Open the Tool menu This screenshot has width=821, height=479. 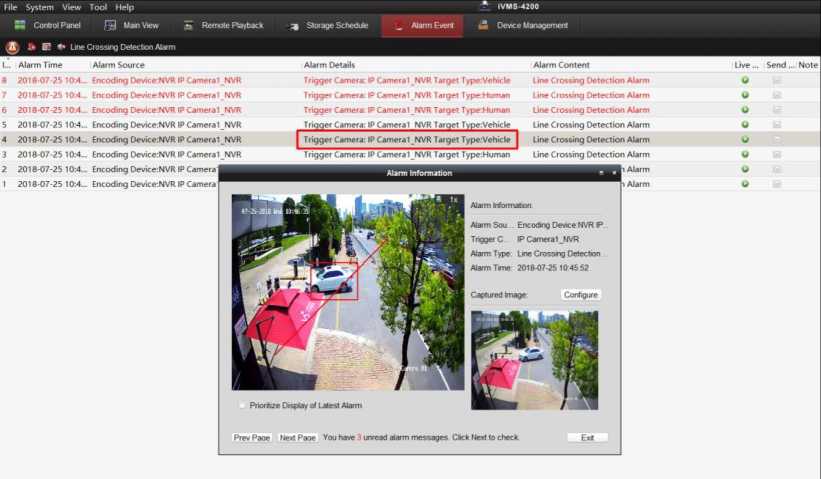(98, 7)
